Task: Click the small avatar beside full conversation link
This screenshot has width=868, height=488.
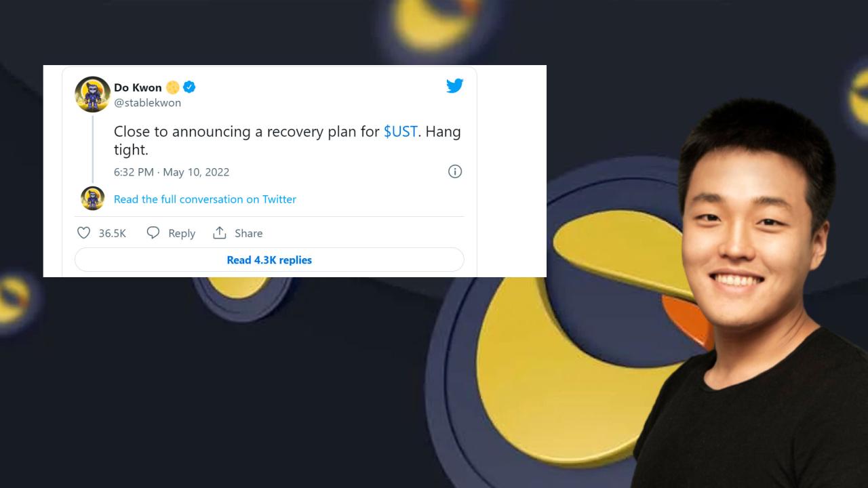Action: coord(93,199)
